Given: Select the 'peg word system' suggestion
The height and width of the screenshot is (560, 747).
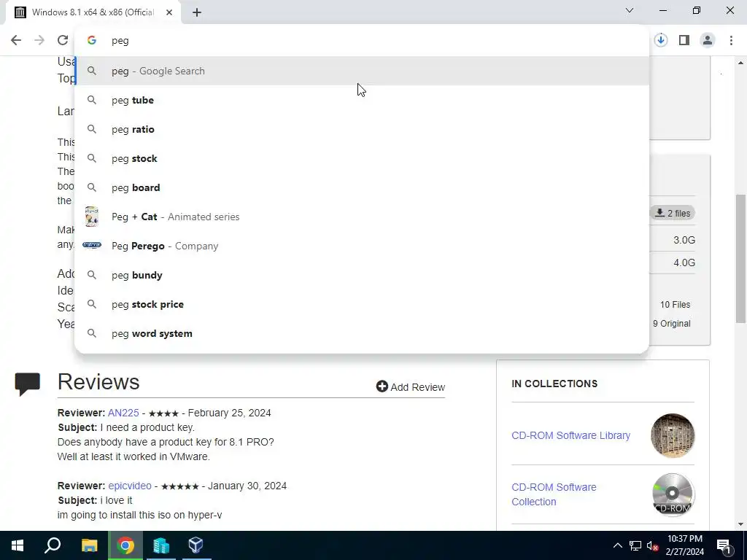Looking at the screenshot, I should 362,333.
